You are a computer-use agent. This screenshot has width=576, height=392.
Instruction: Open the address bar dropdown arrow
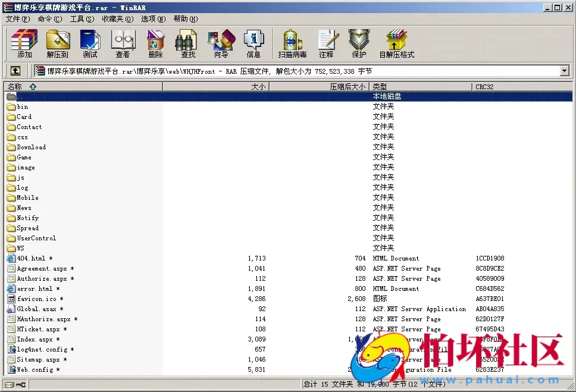pyautogui.click(x=565, y=70)
